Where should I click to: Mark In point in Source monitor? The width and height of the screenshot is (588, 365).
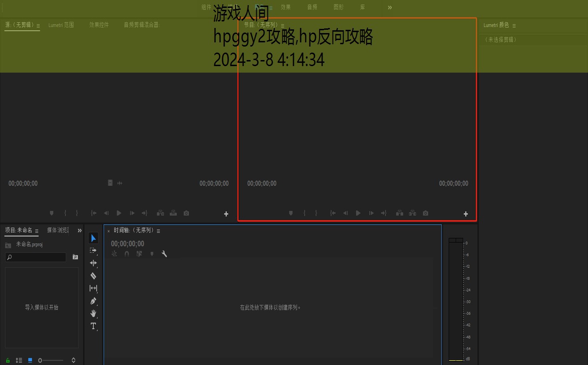pyautogui.click(x=65, y=213)
